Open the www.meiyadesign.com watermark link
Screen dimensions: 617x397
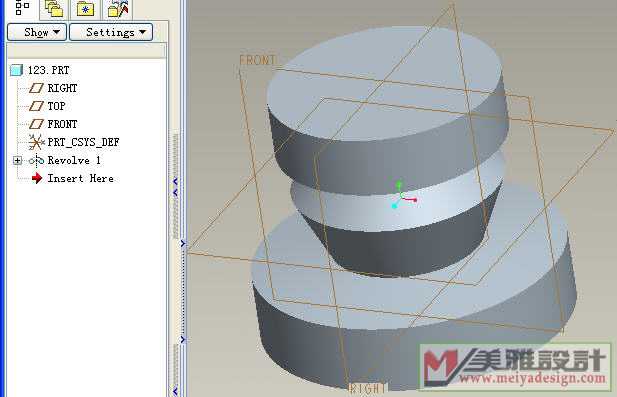[x=532, y=379]
